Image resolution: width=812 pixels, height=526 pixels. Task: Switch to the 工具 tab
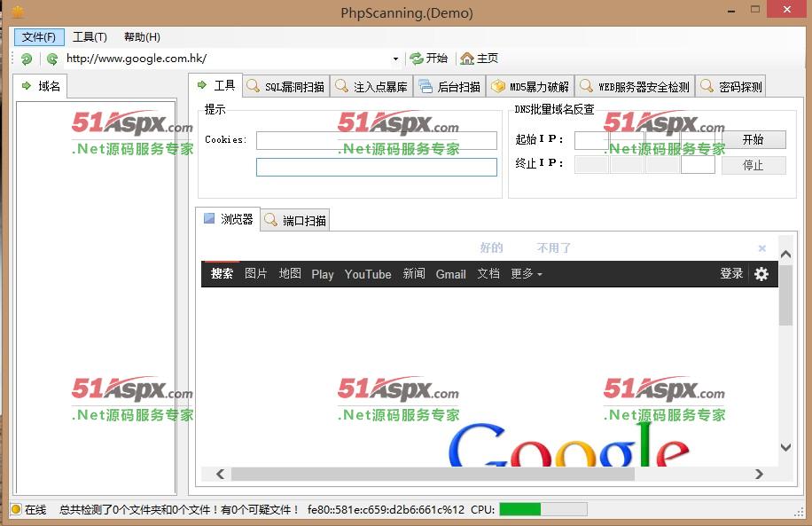tap(215, 85)
